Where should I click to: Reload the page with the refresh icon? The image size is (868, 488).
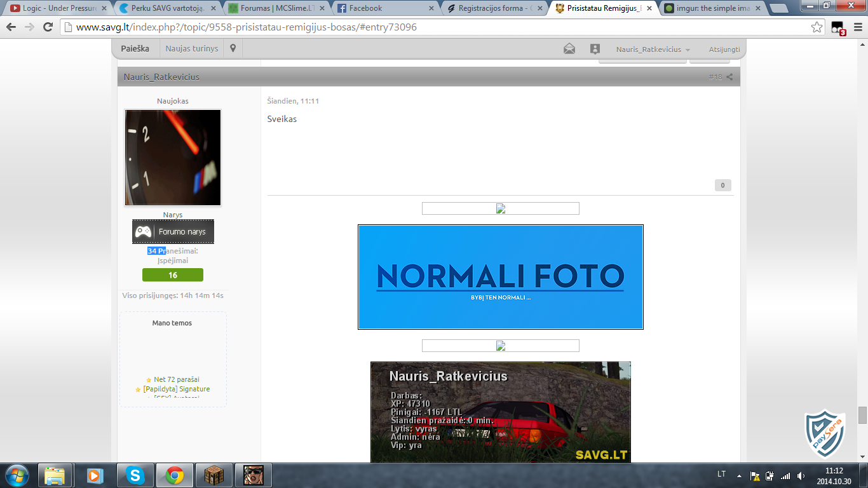[x=48, y=27]
